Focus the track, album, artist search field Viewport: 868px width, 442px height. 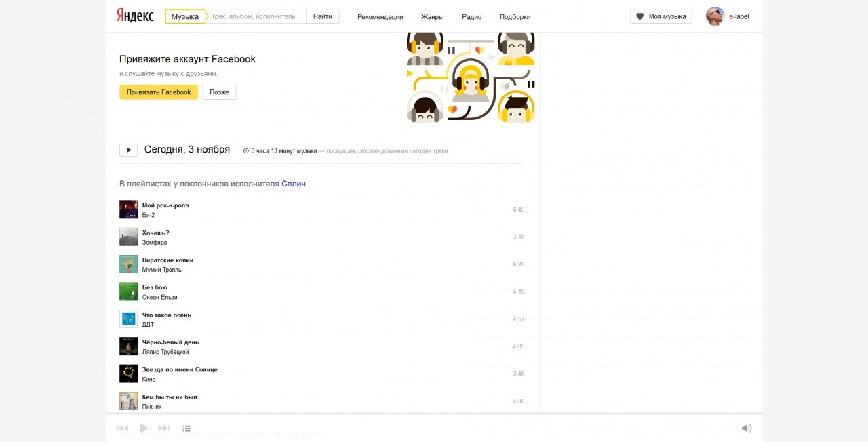(x=256, y=16)
